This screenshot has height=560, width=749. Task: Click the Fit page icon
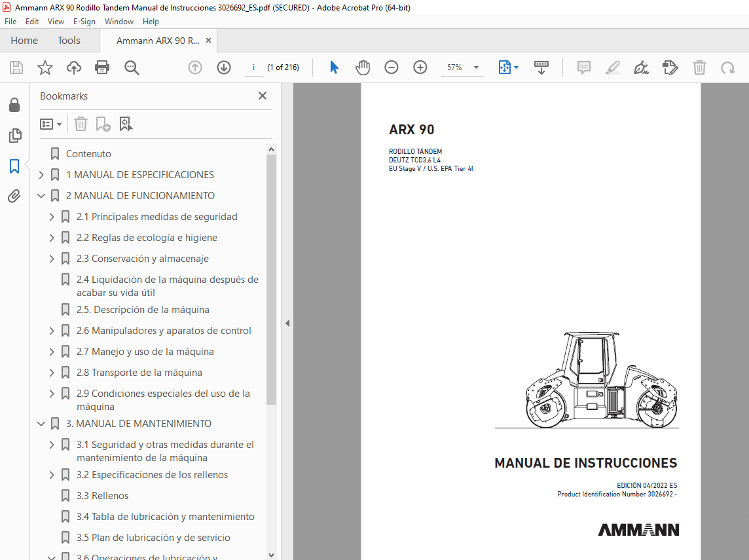click(504, 67)
